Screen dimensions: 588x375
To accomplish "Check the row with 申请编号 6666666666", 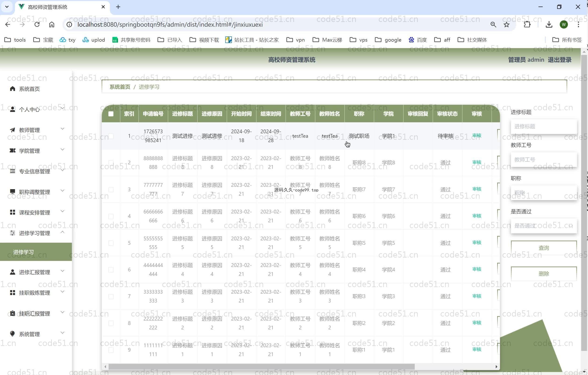I will click(111, 216).
